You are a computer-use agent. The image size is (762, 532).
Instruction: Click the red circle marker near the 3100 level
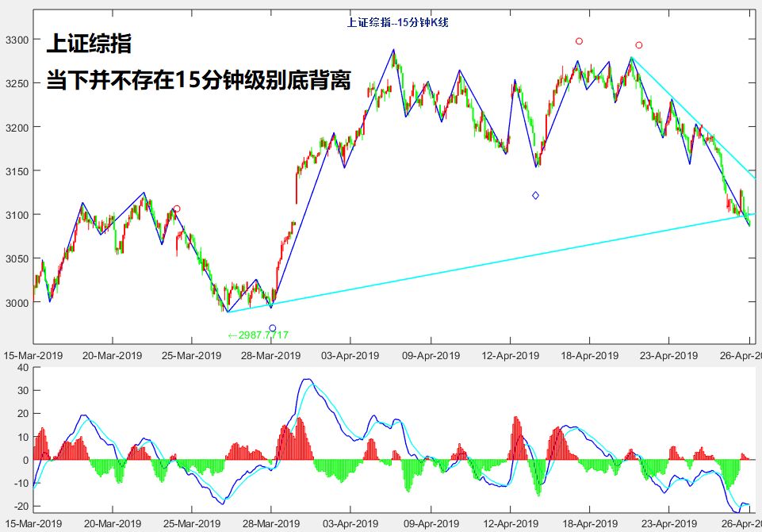(177, 209)
